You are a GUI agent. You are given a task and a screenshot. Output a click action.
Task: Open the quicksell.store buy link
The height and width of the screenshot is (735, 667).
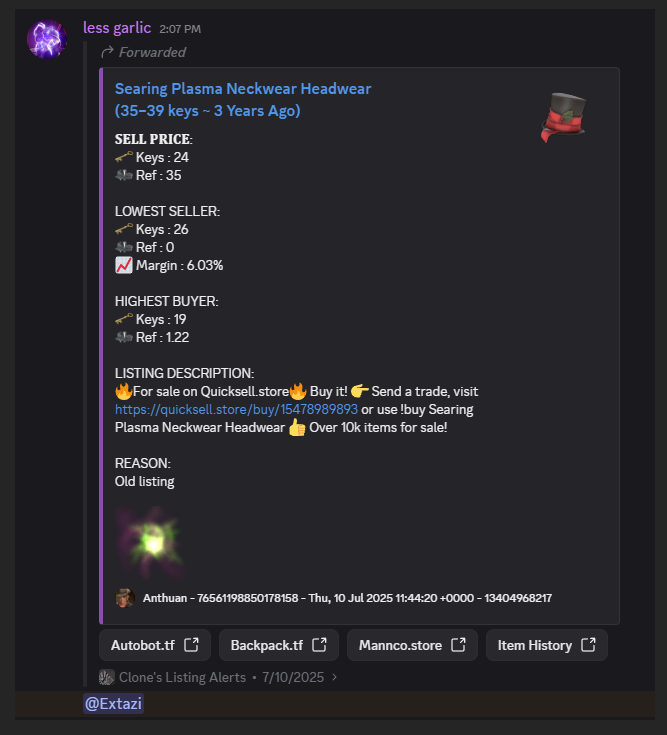tap(236, 409)
